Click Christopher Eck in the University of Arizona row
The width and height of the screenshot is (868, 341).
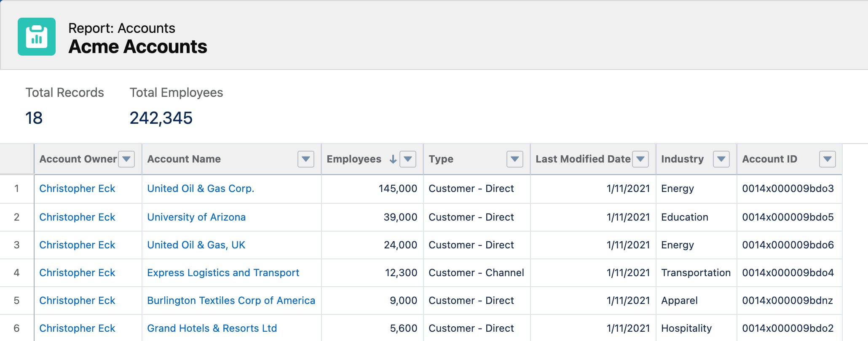[77, 217]
